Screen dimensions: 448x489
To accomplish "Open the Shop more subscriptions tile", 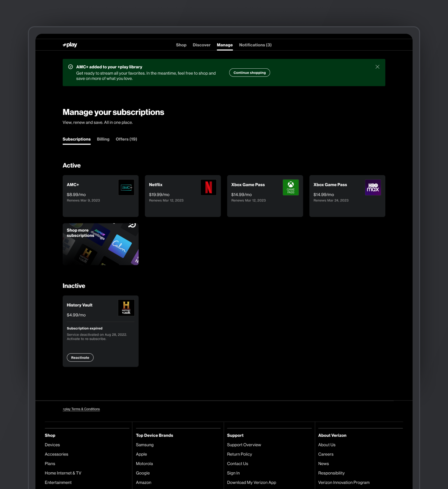I will (101, 244).
